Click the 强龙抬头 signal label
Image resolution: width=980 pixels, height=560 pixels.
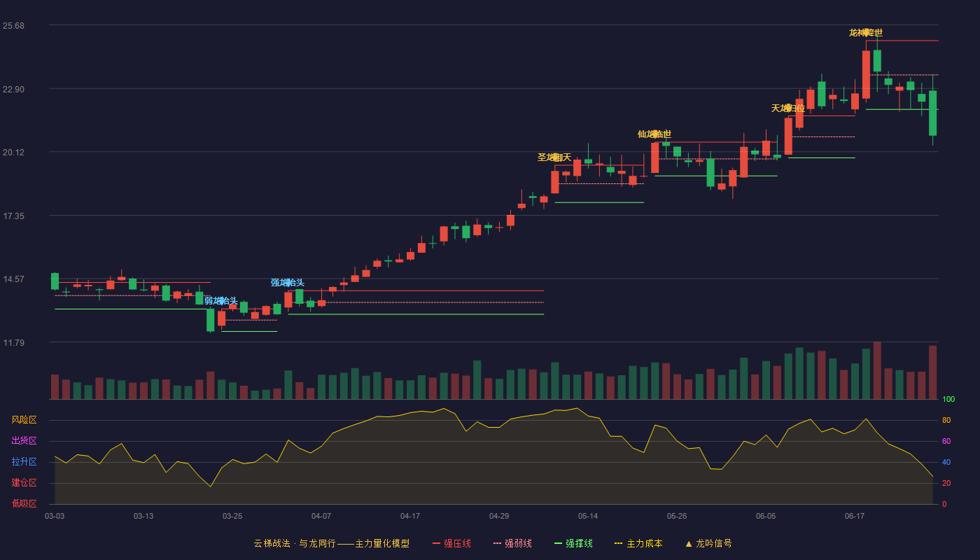(x=288, y=283)
